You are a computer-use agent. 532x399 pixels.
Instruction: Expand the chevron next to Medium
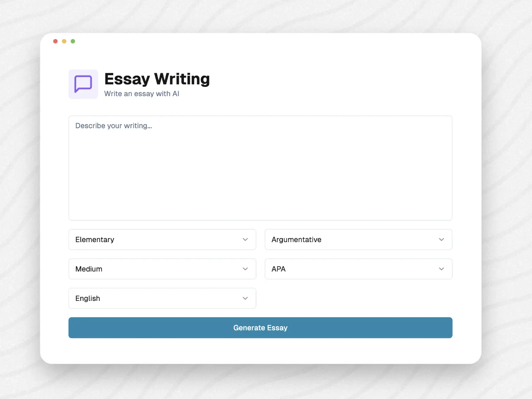pos(245,269)
